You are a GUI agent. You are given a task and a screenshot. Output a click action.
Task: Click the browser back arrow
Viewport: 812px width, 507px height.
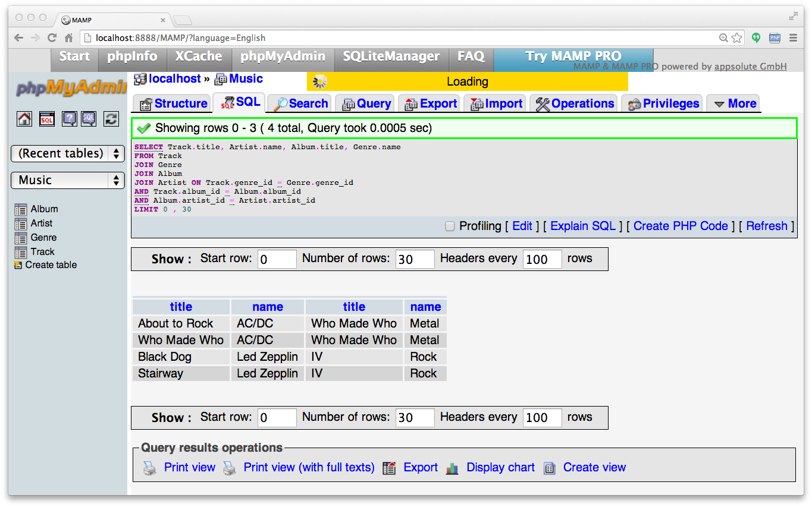point(19,37)
